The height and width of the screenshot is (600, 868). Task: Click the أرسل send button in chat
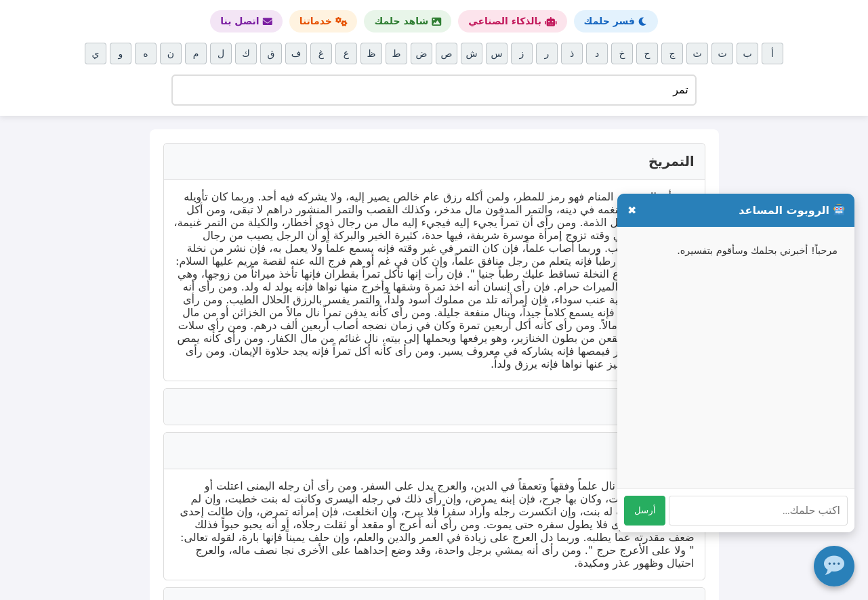tap(644, 511)
